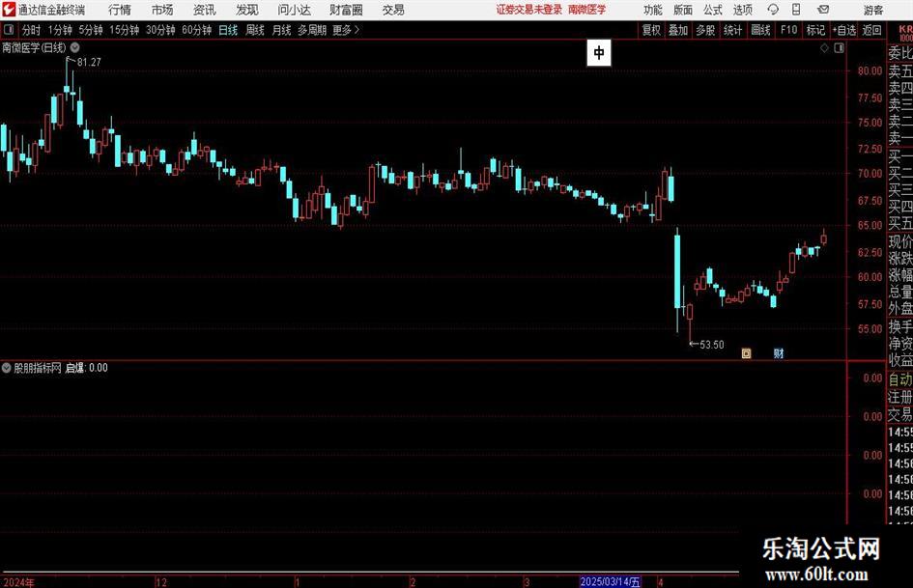This screenshot has width=913, height=588.
Task: Select the 日线 daily period tab
Action: [228, 30]
